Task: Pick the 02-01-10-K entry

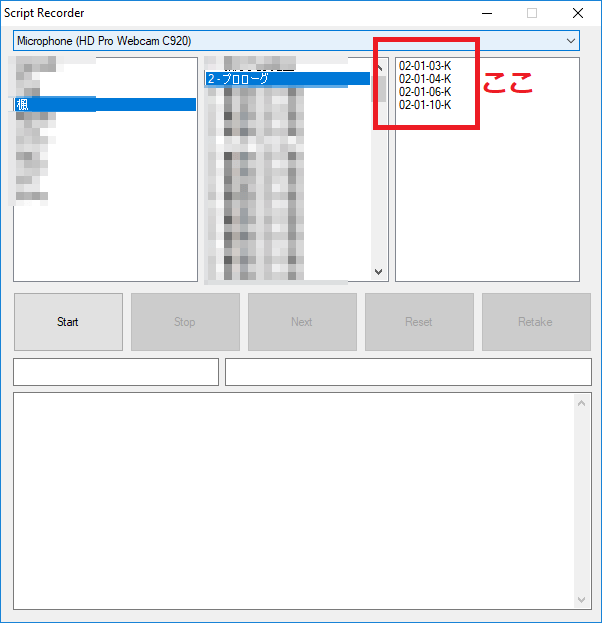Action: pos(424,105)
